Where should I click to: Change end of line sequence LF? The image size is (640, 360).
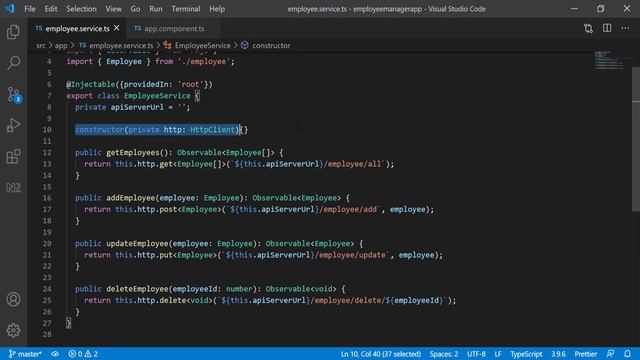click(498, 354)
